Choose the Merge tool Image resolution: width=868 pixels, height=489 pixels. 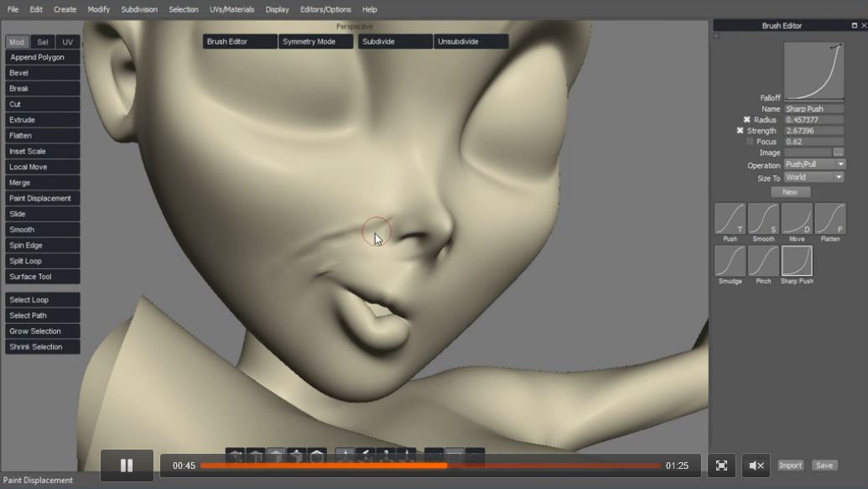pos(43,183)
